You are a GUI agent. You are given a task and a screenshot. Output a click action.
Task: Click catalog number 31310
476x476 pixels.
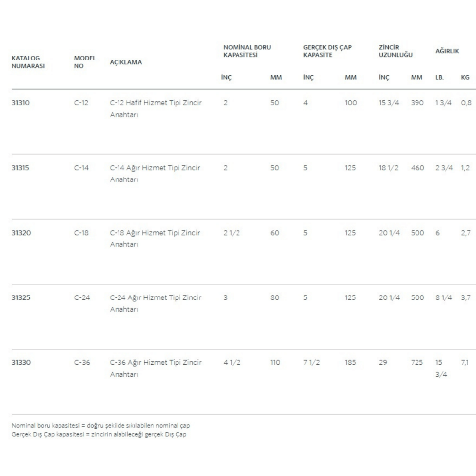pyautogui.click(x=21, y=103)
